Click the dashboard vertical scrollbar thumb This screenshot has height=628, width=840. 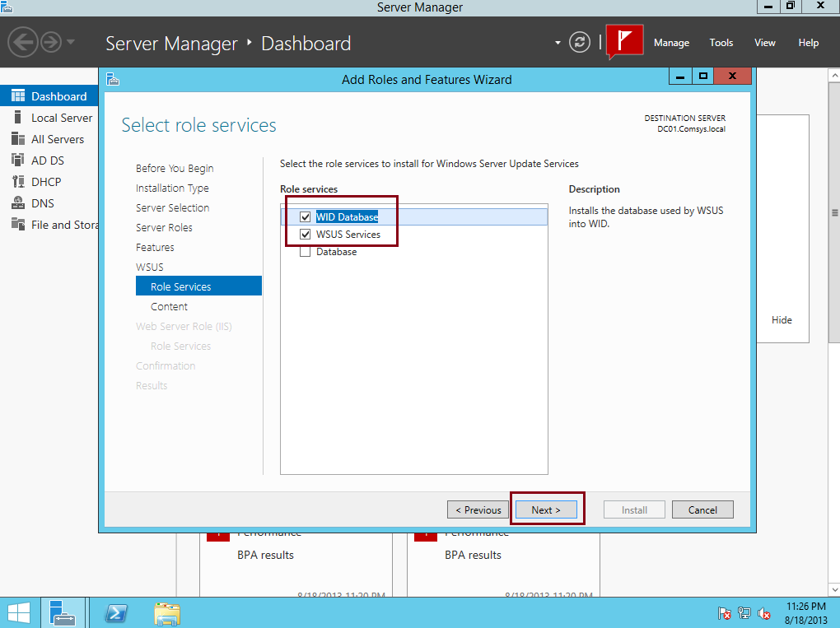834,212
